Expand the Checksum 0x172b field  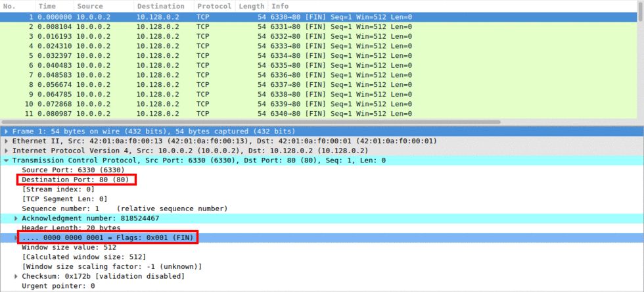point(16,276)
